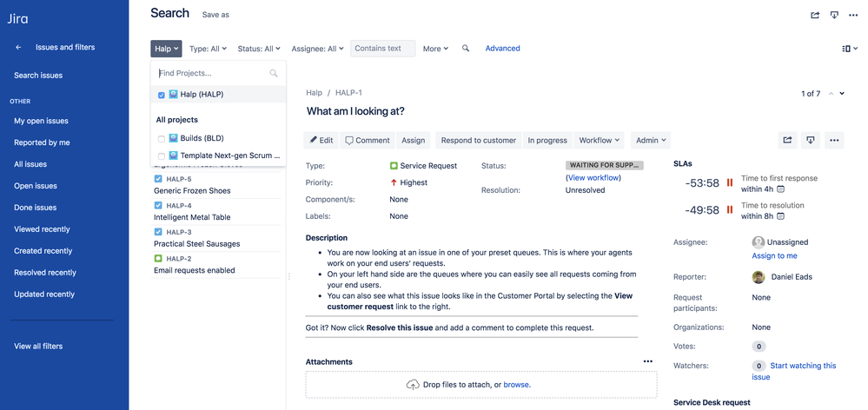Go to next issue arrow
Image resolution: width=868 pixels, height=410 pixels.
pyautogui.click(x=842, y=94)
